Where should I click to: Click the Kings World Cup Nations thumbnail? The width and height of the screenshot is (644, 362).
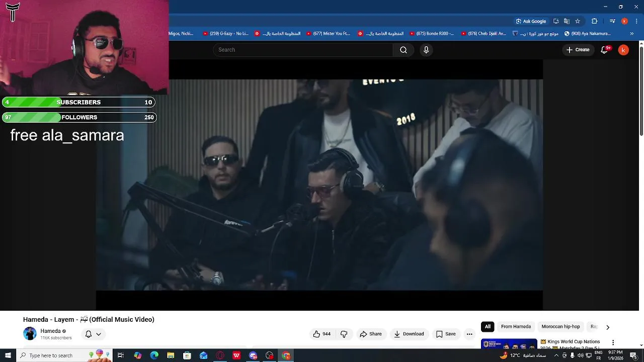coord(509,344)
